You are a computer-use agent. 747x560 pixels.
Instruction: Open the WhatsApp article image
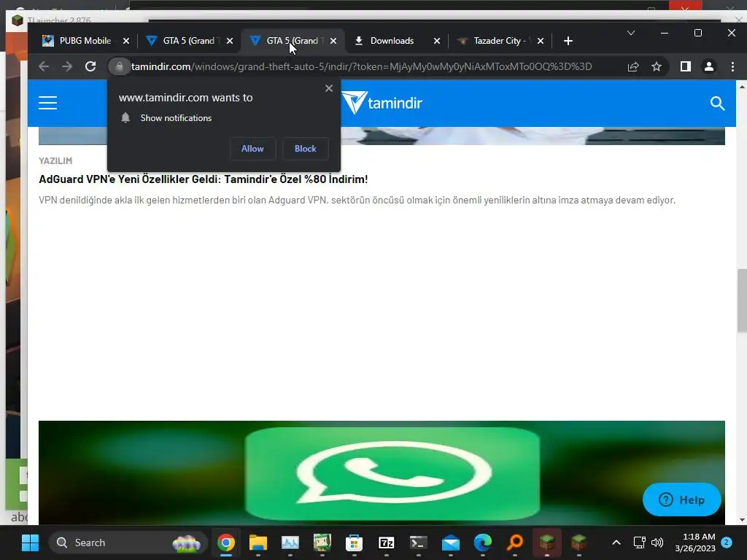382,472
